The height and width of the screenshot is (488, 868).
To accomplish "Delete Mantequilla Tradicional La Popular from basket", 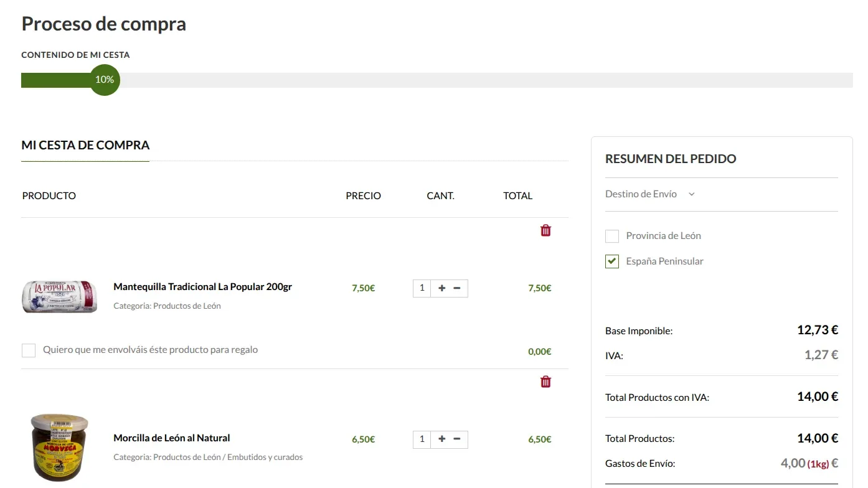I will point(545,230).
